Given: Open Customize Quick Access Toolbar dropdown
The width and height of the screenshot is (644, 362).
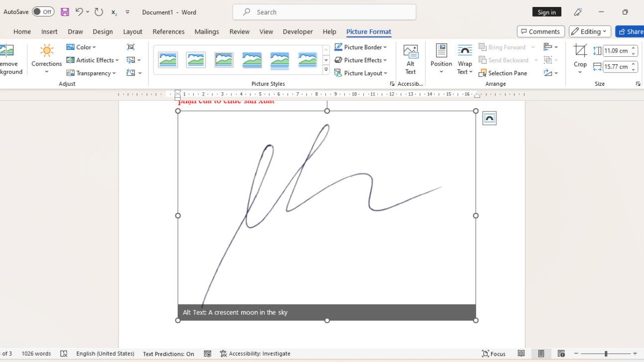Looking at the screenshot, I should (127, 12).
